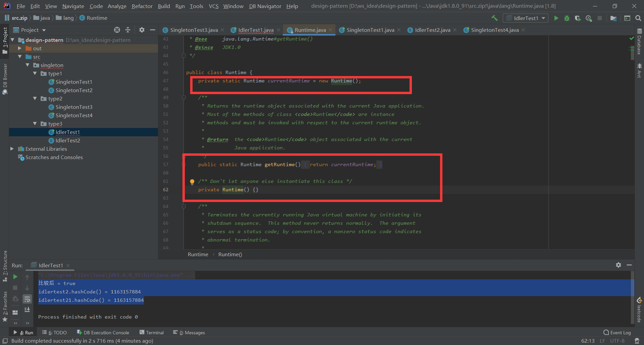Open the profiler run icon
The width and height of the screenshot is (644, 345).
pyautogui.click(x=589, y=18)
